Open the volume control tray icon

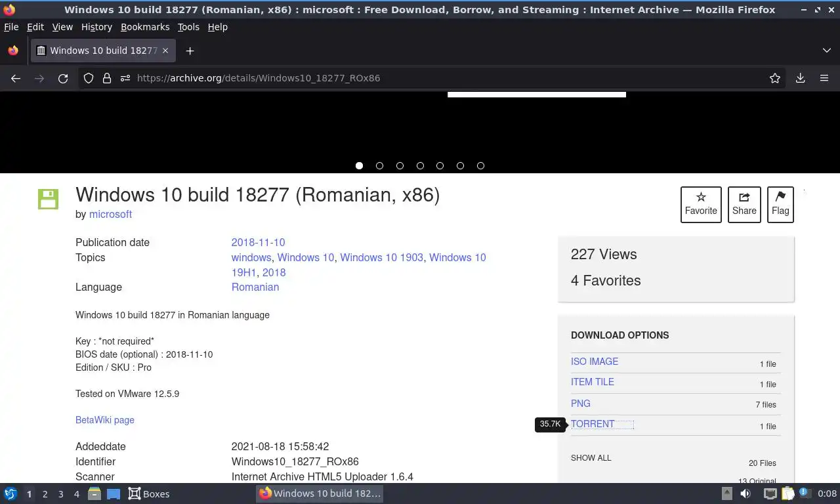point(745,493)
